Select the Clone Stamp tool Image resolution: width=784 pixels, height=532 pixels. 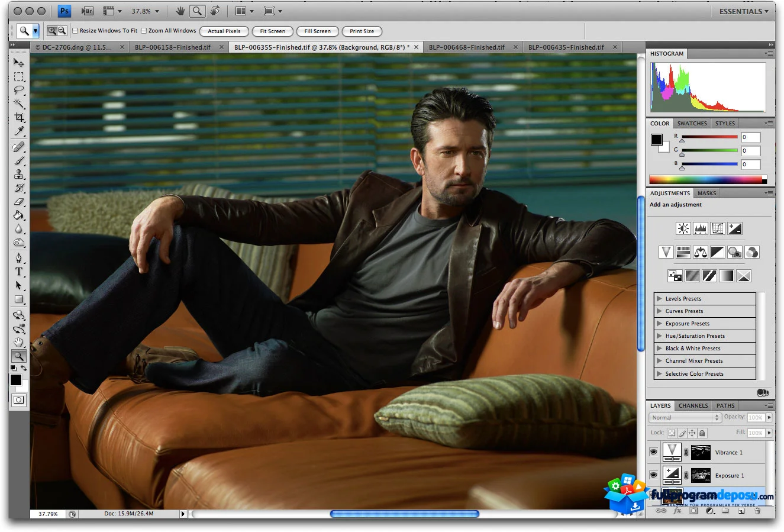coord(19,175)
